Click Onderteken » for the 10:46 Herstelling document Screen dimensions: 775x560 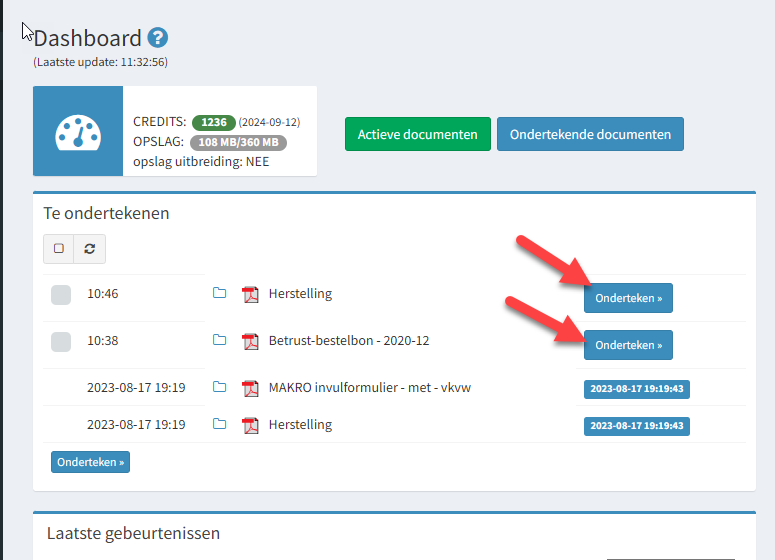click(628, 298)
